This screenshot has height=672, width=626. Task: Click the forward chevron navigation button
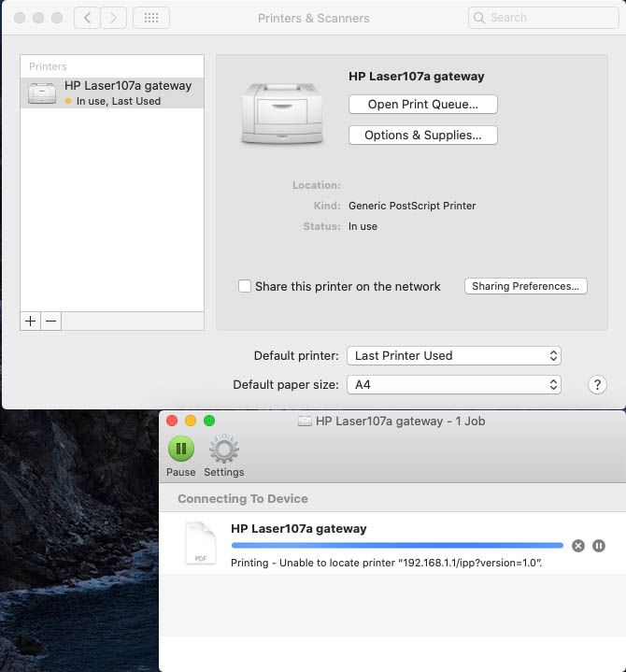(x=114, y=18)
